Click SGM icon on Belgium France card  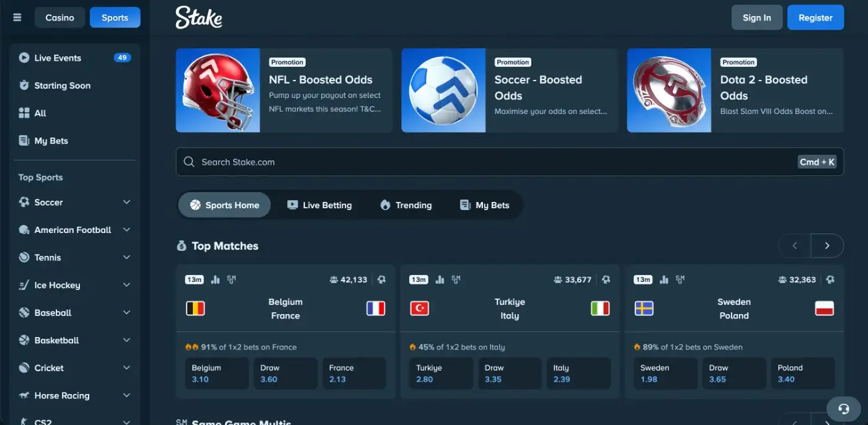pyautogui.click(x=232, y=279)
